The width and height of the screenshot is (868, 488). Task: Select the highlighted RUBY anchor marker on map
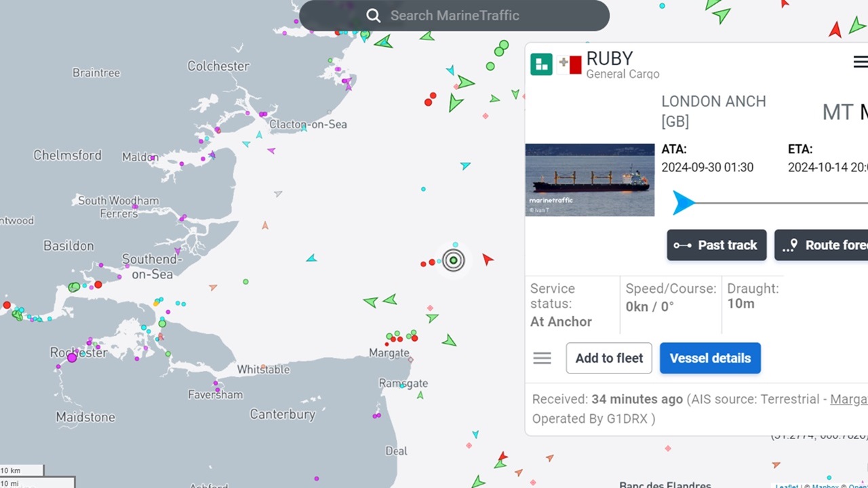click(453, 260)
